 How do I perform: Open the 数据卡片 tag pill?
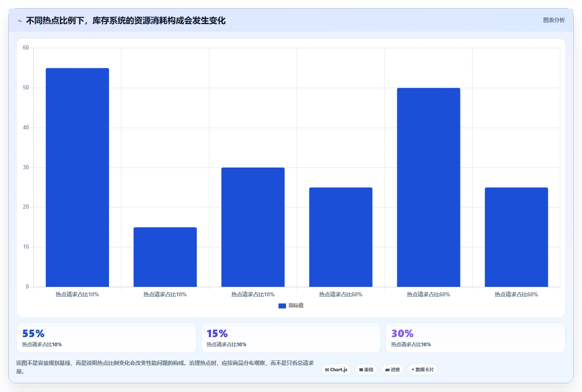pos(422,370)
